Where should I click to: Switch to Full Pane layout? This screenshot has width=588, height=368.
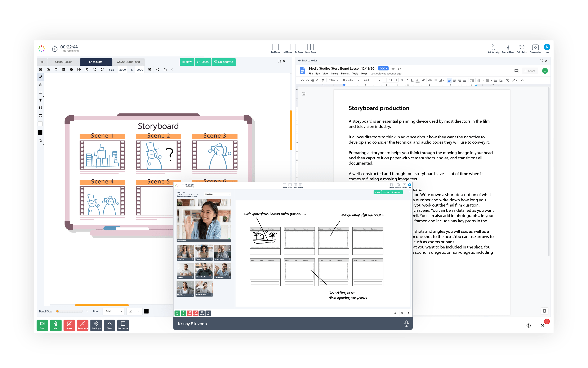[x=276, y=48]
